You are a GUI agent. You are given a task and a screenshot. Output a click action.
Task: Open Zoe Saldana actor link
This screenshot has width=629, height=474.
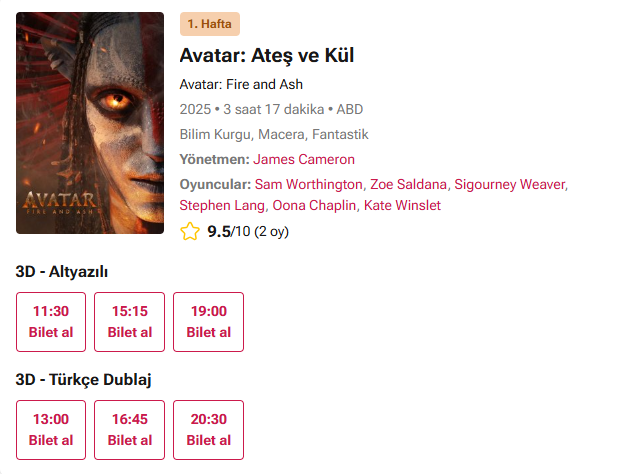click(407, 184)
